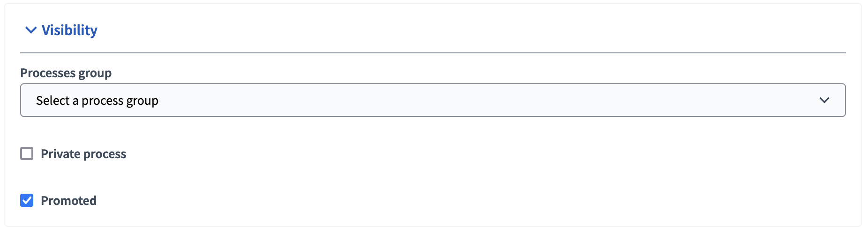Enable the Private process checkbox
The image size is (868, 233).
27,153
